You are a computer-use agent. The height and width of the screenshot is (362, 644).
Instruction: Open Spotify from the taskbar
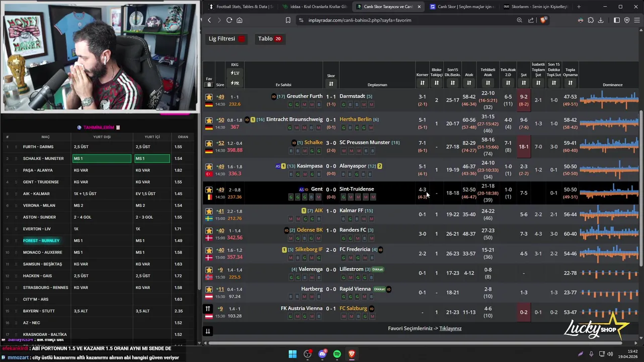click(x=337, y=354)
